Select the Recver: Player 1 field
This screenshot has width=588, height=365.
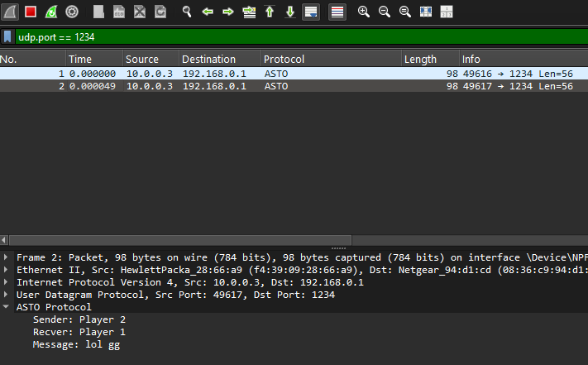79,332
